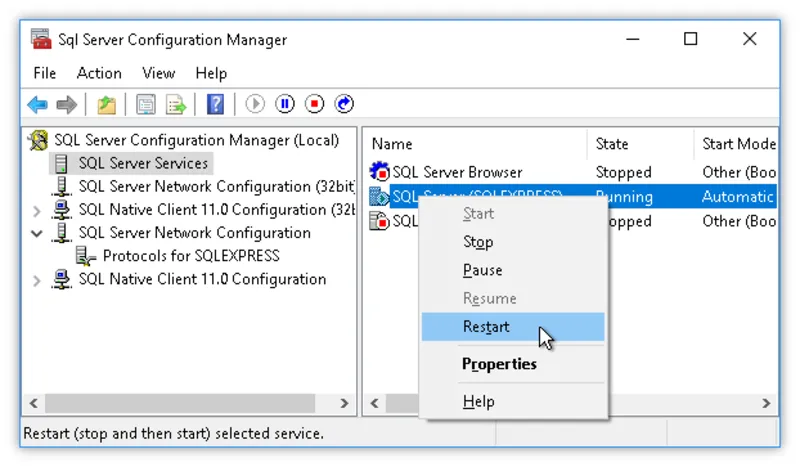
Task: Open the Action menu
Action: point(99,73)
